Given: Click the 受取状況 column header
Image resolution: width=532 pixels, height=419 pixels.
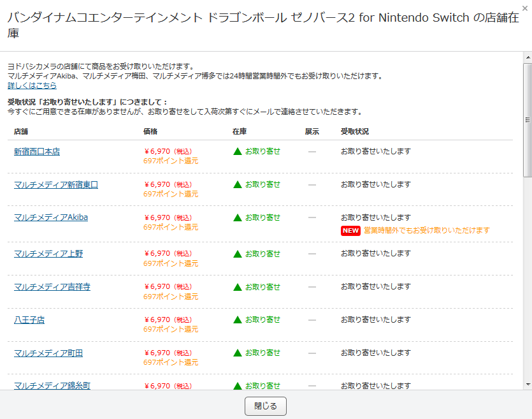Looking at the screenshot, I should pos(355,132).
